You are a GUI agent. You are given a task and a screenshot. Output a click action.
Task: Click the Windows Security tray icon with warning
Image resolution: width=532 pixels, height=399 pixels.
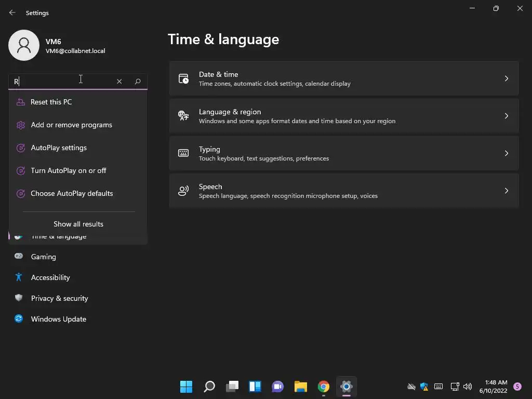(x=424, y=387)
